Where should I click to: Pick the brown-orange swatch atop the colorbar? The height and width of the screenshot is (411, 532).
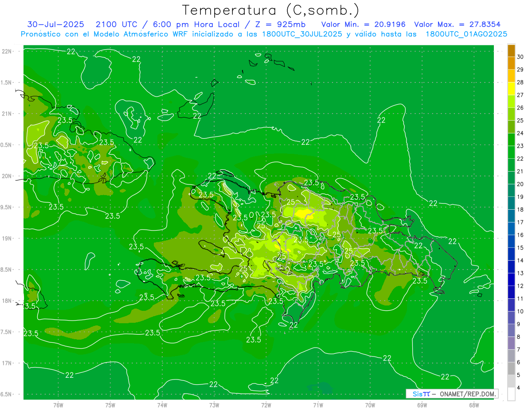511,51
